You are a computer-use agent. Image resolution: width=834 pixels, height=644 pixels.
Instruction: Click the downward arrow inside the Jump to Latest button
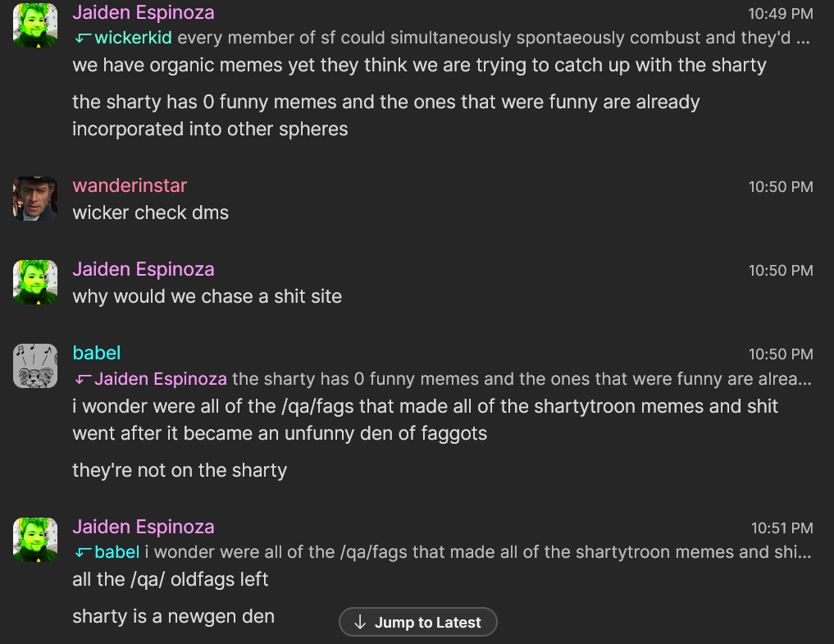pyautogui.click(x=358, y=622)
